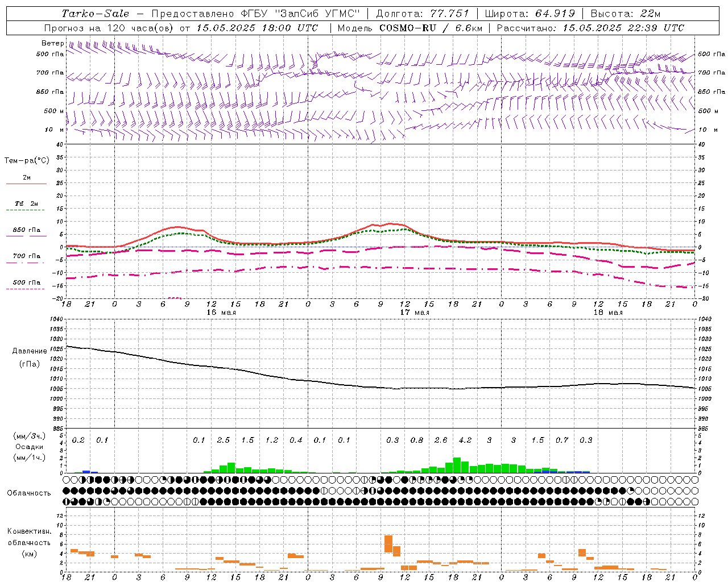The width and height of the screenshot is (728, 582).
Task: Click the 0.8 precipitation value
Action: point(417,440)
